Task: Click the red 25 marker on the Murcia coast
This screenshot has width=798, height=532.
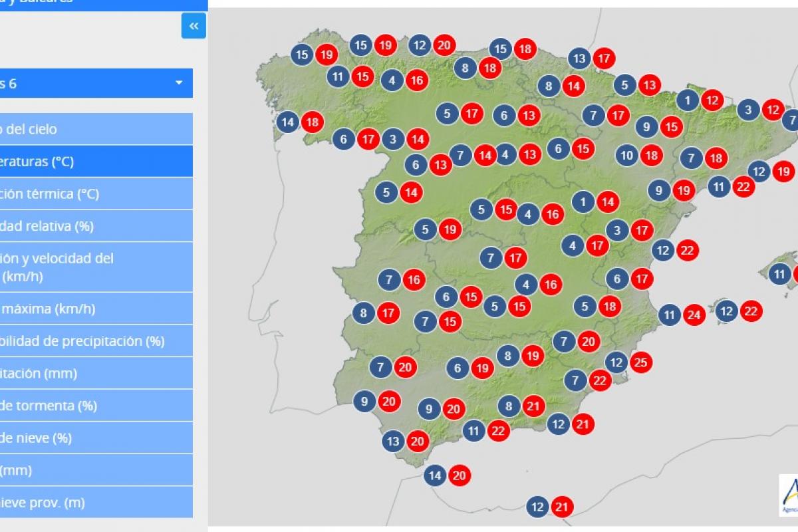Action: tap(640, 363)
